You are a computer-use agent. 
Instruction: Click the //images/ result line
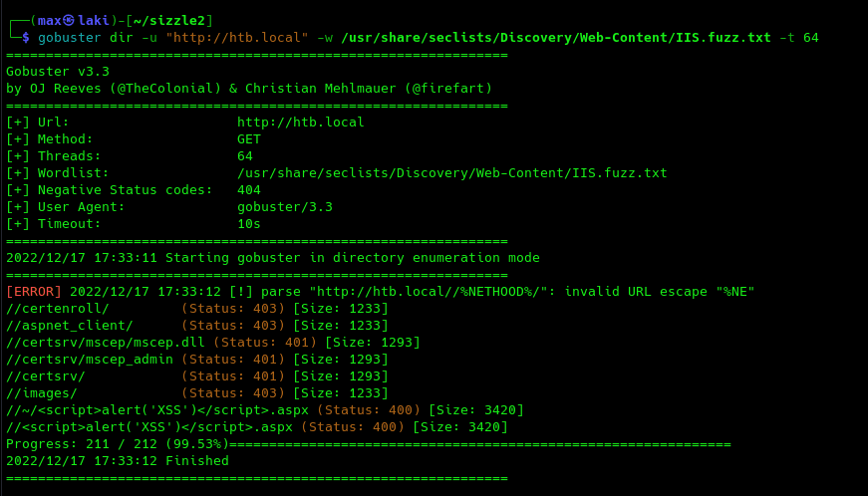[197, 393]
